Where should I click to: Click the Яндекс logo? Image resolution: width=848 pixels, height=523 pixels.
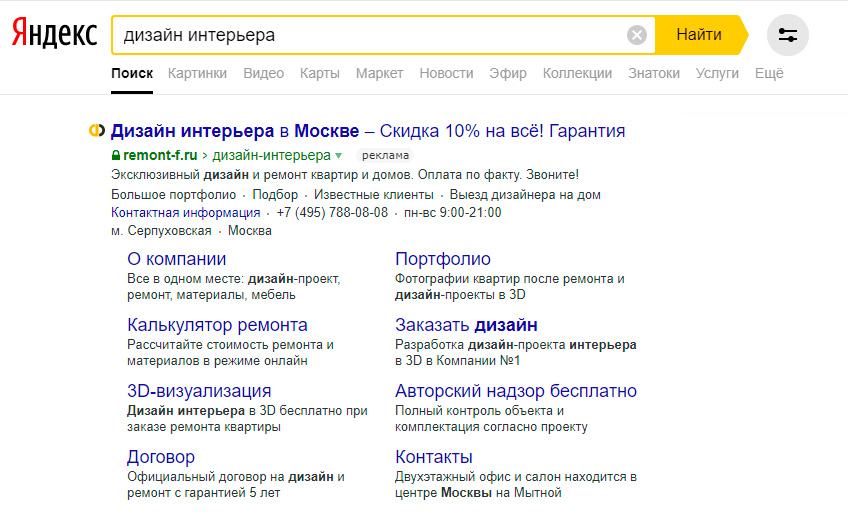[54, 34]
